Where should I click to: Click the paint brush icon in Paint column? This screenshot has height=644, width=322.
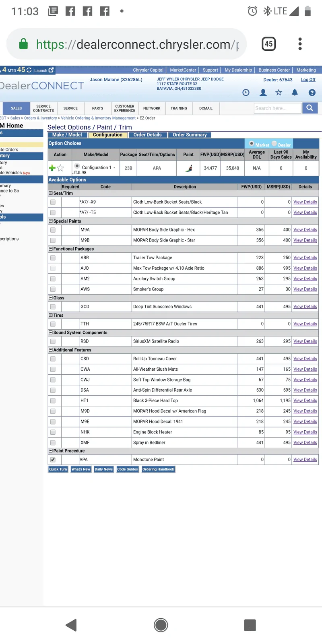[188, 168]
